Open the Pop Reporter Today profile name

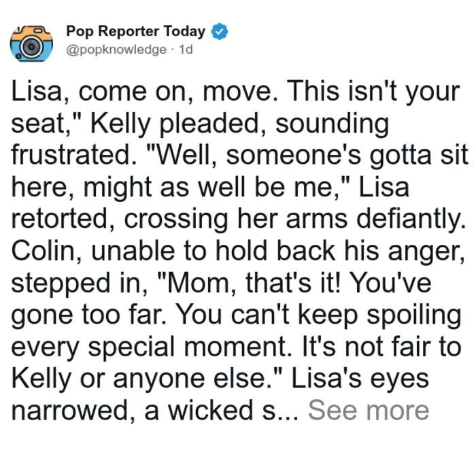click(136, 31)
